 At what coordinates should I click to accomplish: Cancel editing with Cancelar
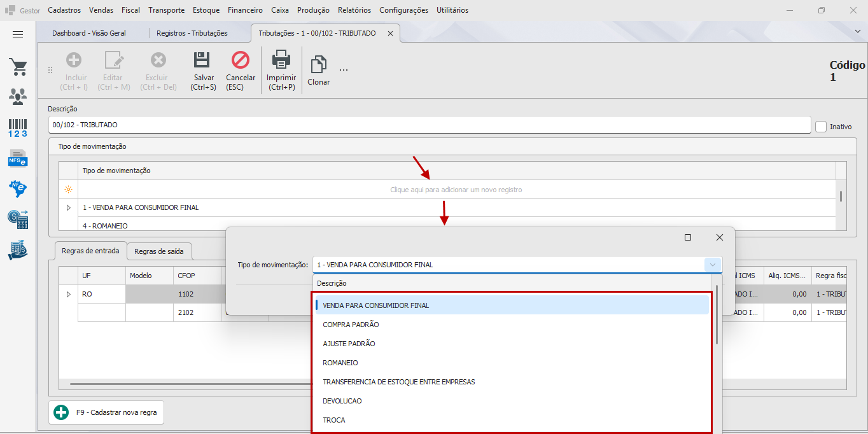(x=241, y=71)
